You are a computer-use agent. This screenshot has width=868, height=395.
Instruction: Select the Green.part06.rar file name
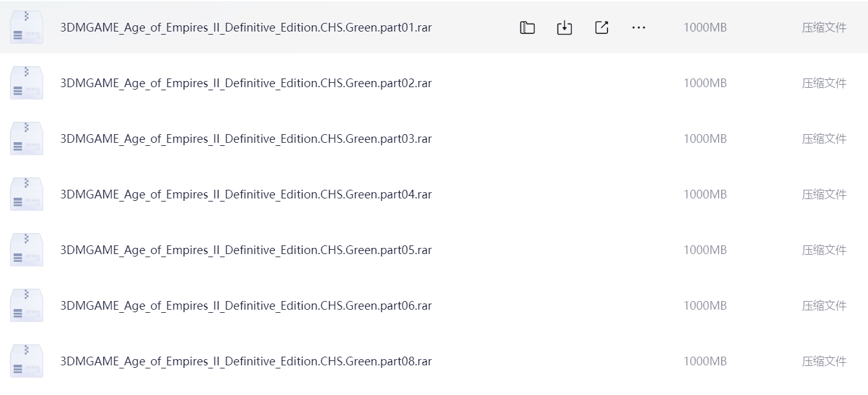[246, 306]
